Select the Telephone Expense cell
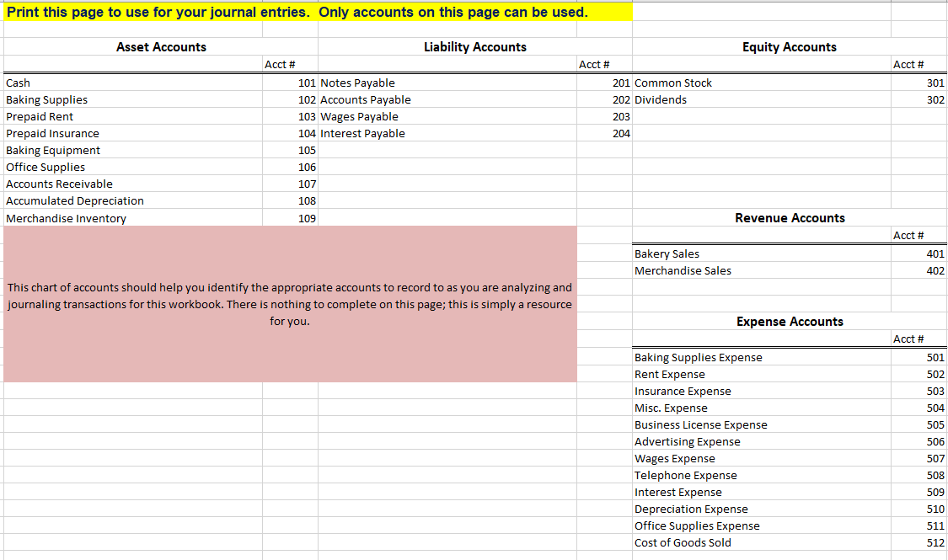Screen dimensions: 948x560 coord(762,476)
